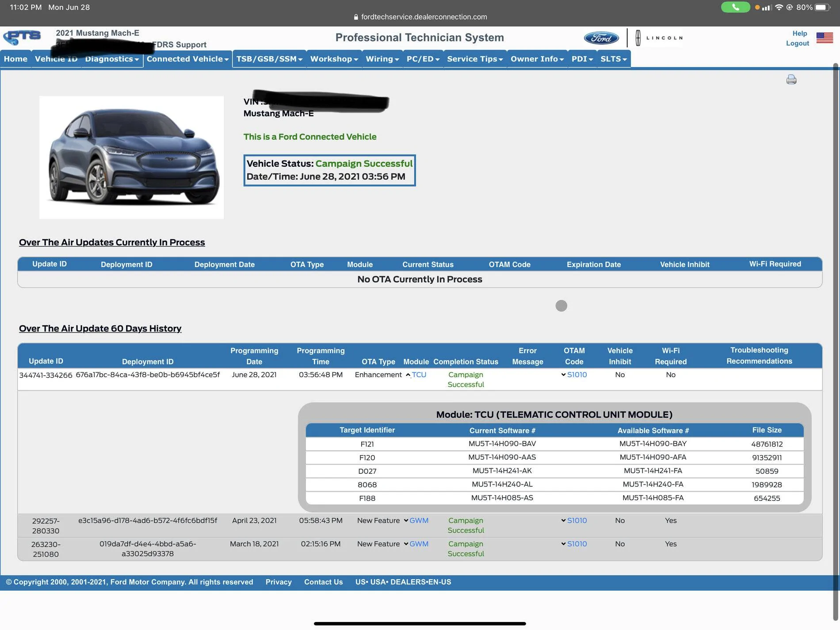Open the PC/ED dropdown menu
Image resolution: width=840 pixels, height=630 pixels.
point(423,59)
